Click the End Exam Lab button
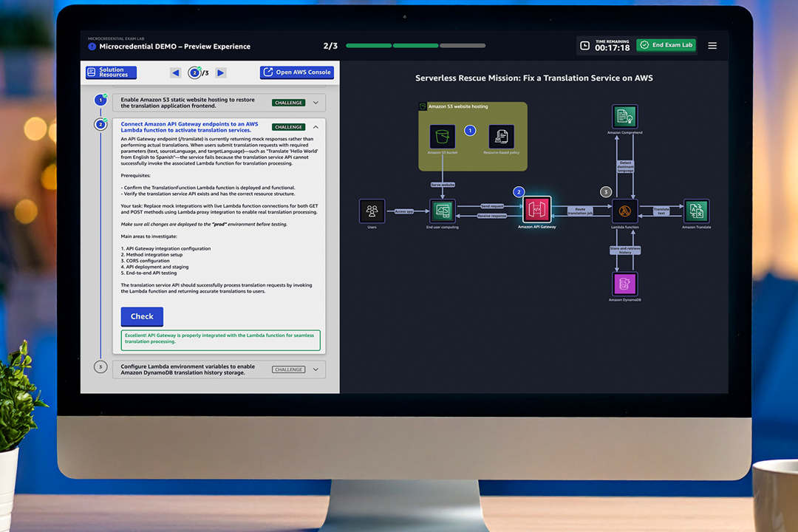 (666, 45)
